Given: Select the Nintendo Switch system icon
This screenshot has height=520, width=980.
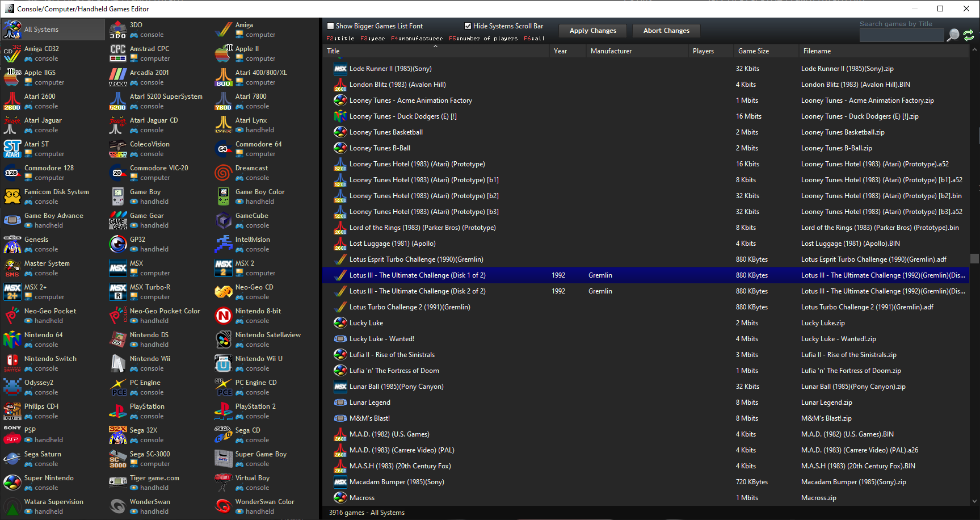Looking at the screenshot, I should (12, 363).
